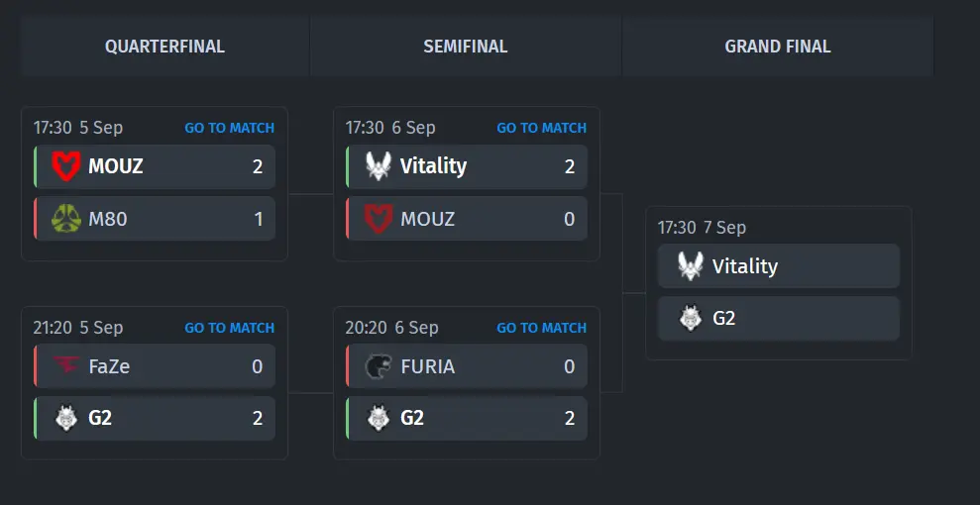Click the G2 logo in the quarterfinal match
Image resolution: width=980 pixels, height=505 pixels.
pyautogui.click(x=66, y=418)
